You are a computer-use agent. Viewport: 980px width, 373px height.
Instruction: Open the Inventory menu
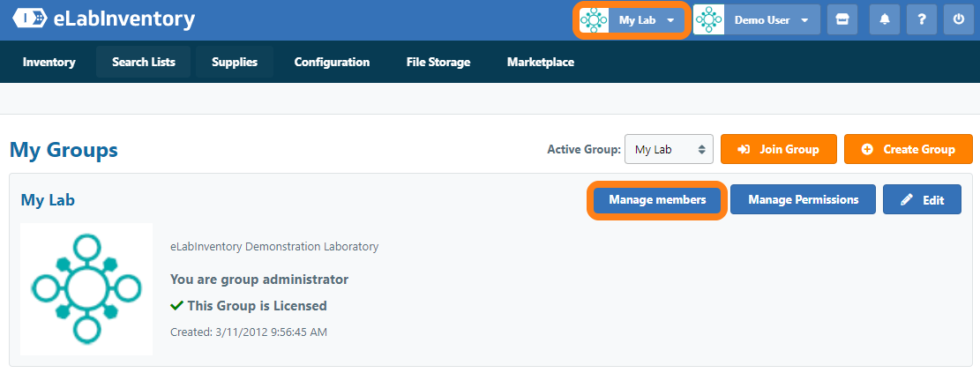tap(49, 62)
